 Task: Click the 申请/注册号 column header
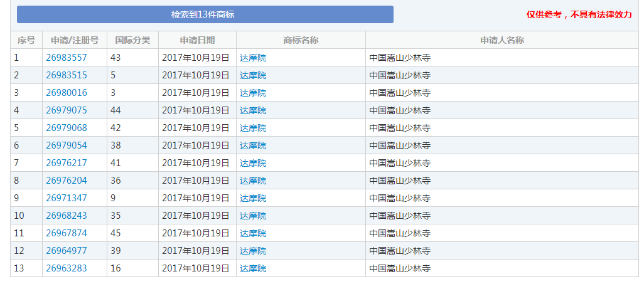click(75, 40)
